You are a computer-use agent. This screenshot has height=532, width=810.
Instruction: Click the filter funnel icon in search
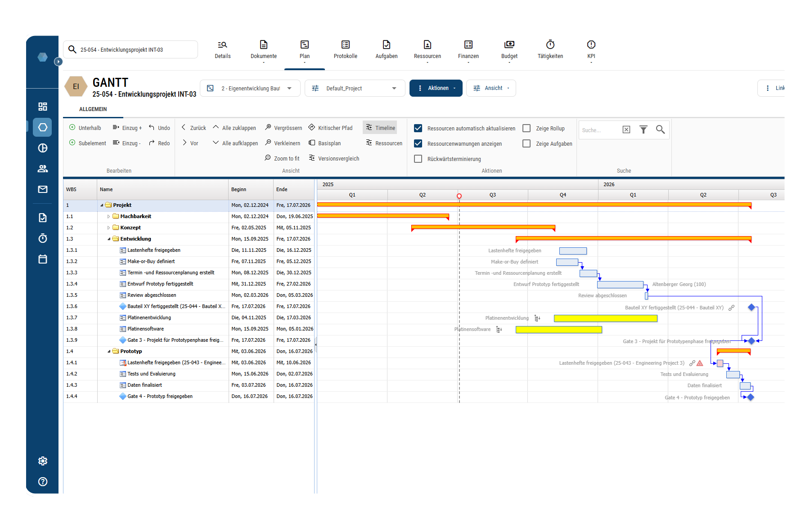click(643, 130)
